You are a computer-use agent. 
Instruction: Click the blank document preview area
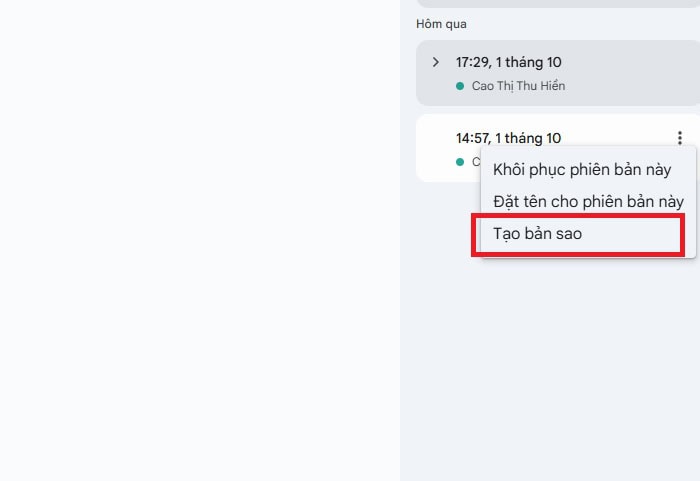pyautogui.click(x=200, y=240)
